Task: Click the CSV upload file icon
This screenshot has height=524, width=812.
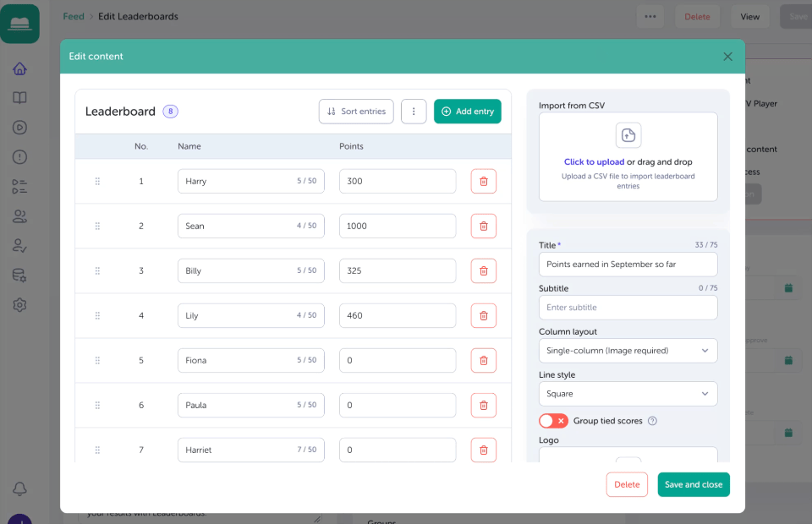Action: pyautogui.click(x=628, y=135)
